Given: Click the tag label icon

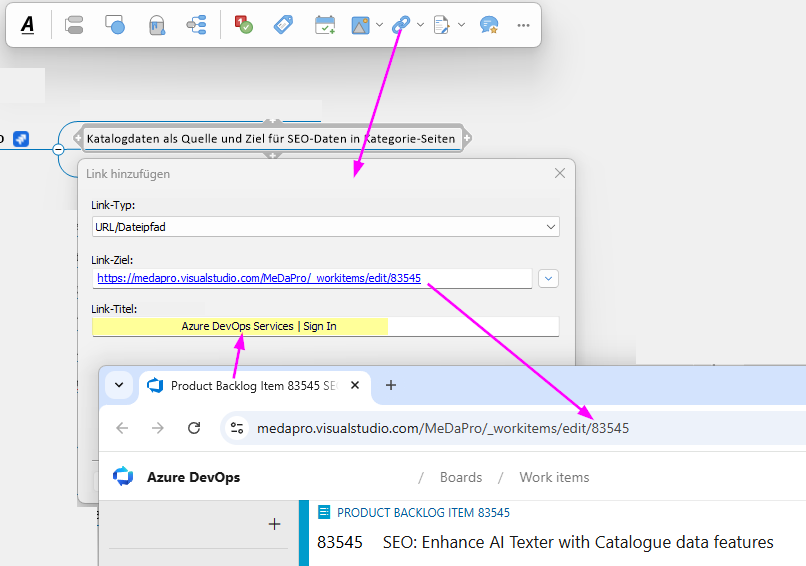Looking at the screenshot, I should (x=283, y=24).
